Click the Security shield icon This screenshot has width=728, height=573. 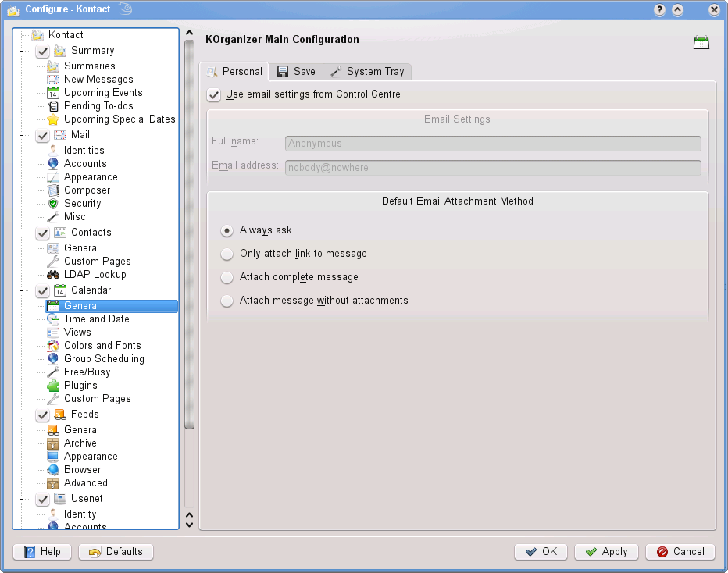click(53, 203)
